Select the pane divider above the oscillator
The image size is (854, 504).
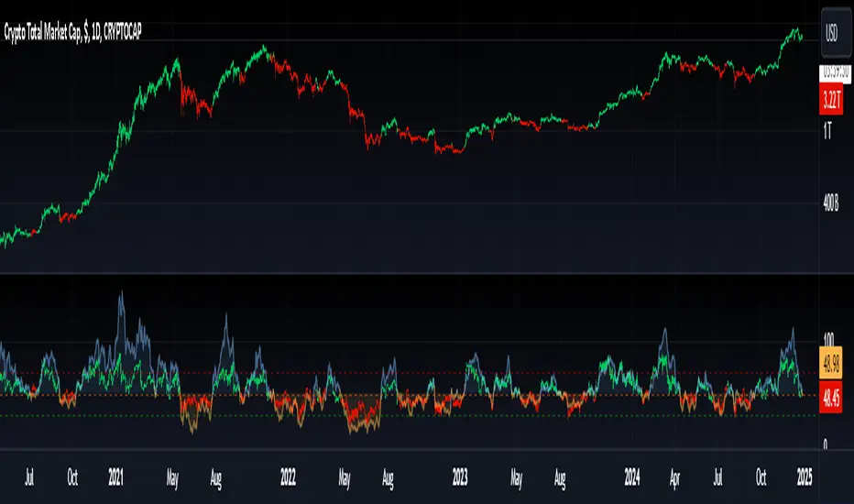(x=409, y=273)
